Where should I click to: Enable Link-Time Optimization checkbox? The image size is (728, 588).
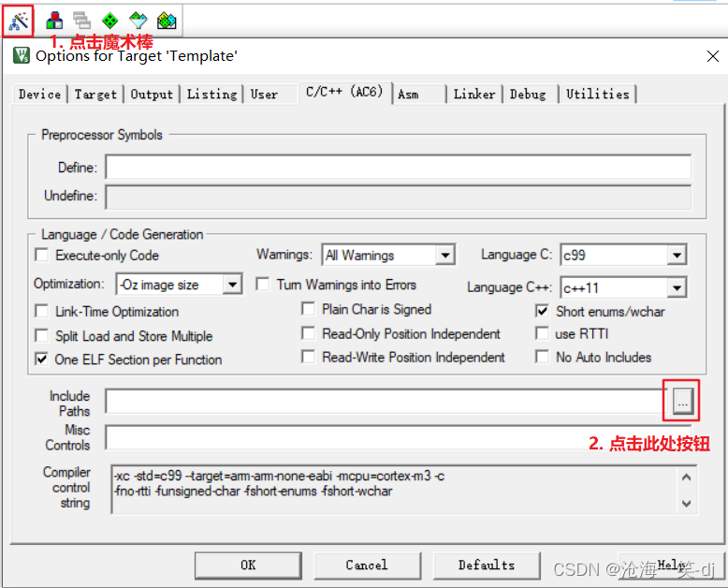click(42, 311)
